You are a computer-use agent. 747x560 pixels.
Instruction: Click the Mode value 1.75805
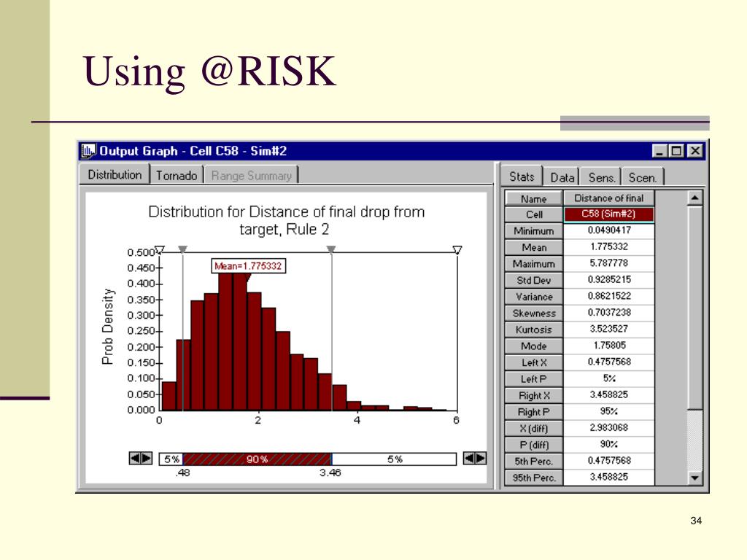point(609,345)
